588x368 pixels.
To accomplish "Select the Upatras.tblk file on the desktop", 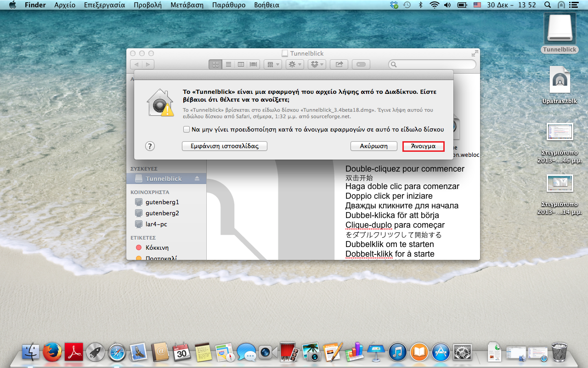I will point(559,84).
